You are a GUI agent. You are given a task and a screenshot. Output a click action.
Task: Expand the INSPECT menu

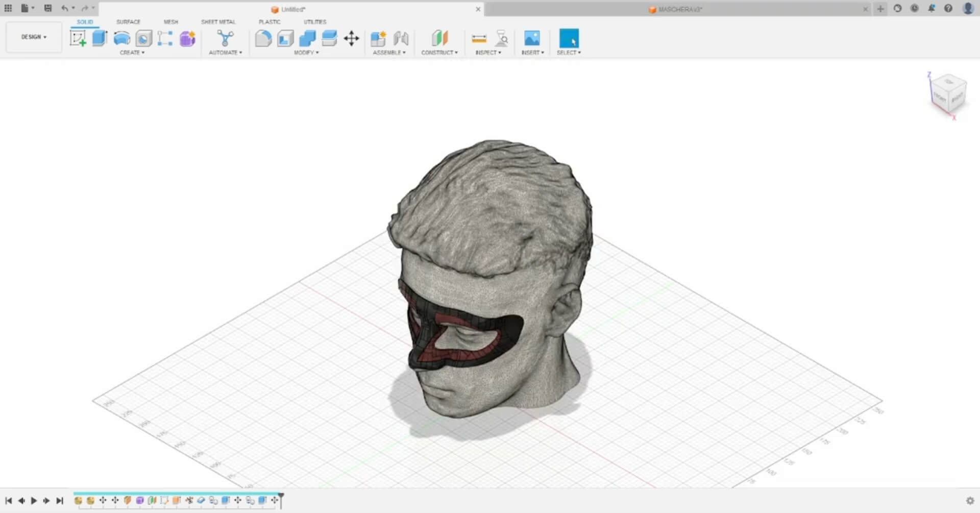click(x=488, y=53)
